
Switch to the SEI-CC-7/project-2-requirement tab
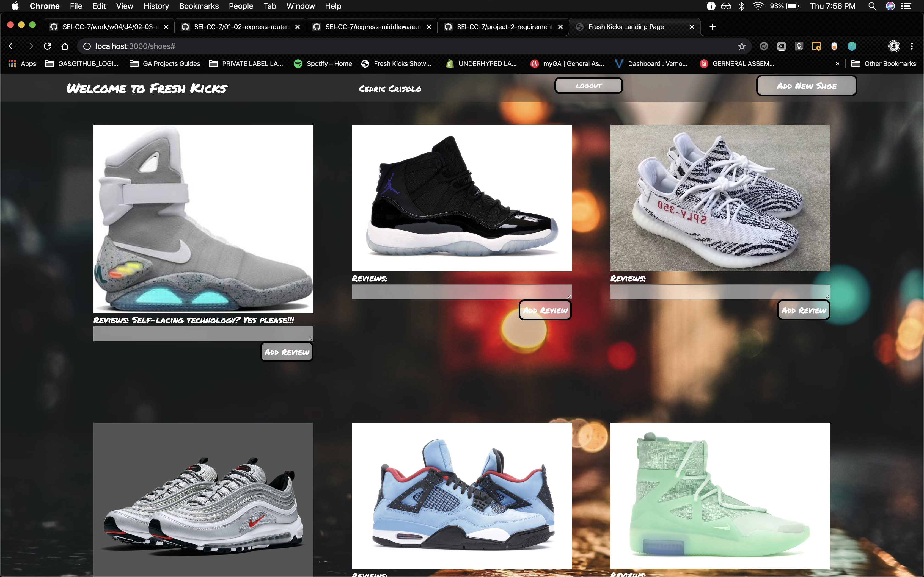point(504,27)
